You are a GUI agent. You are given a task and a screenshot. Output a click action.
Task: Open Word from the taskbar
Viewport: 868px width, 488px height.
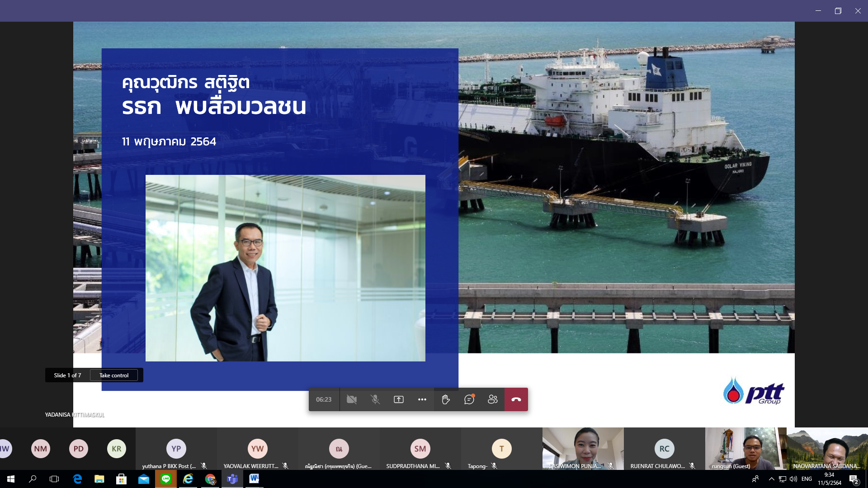coord(254,479)
